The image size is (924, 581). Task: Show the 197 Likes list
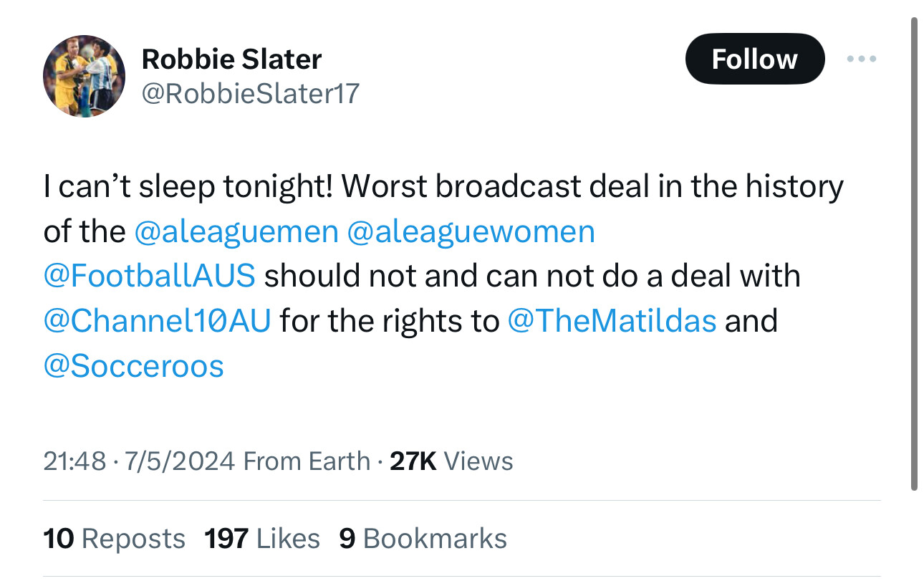(x=262, y=538)
